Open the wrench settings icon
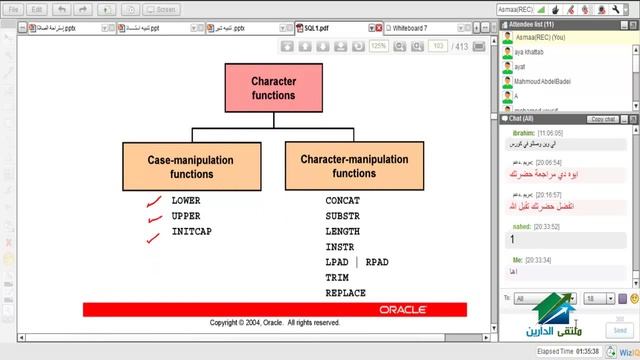 [x=616, y=9]
